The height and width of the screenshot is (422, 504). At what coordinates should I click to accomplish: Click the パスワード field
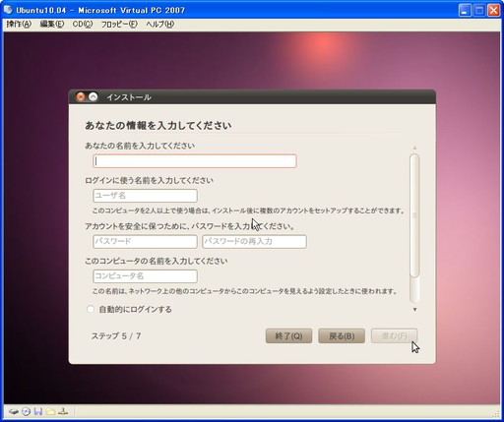pos(145,242)
